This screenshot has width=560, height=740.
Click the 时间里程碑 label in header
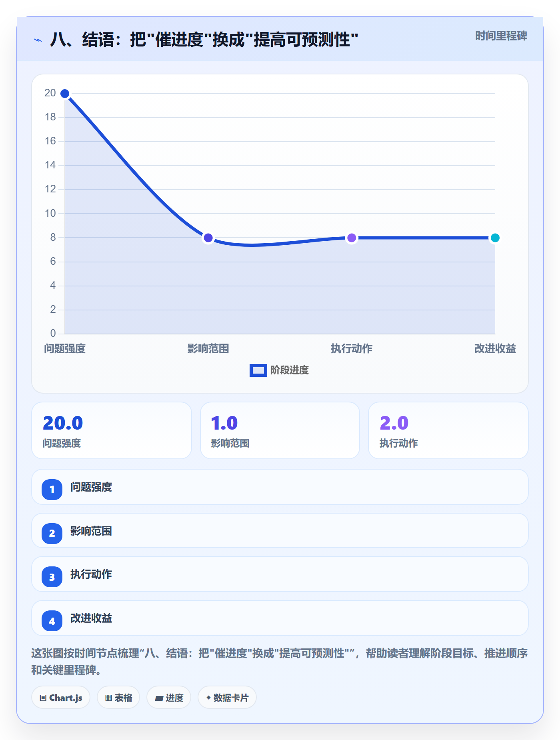click(x=501, y=36)
